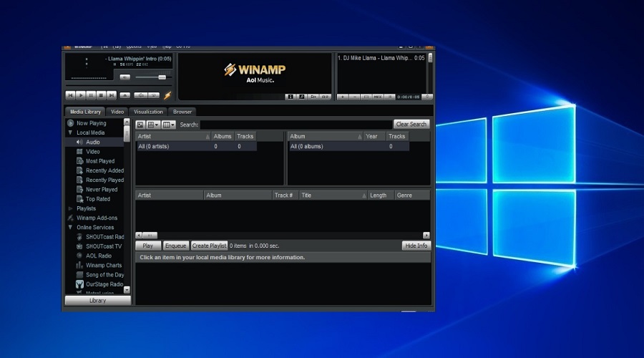Click the Clear Search button
Screen dimensions: 644x358
click(x=411, y=124)
